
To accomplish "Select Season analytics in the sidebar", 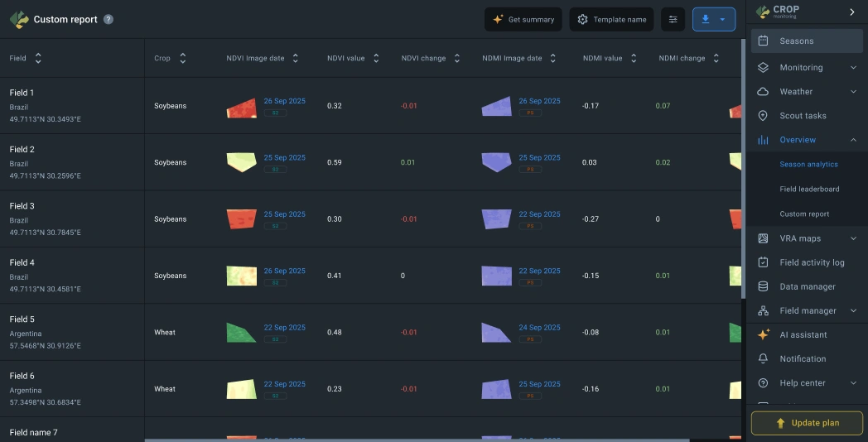I will [808, 165].
